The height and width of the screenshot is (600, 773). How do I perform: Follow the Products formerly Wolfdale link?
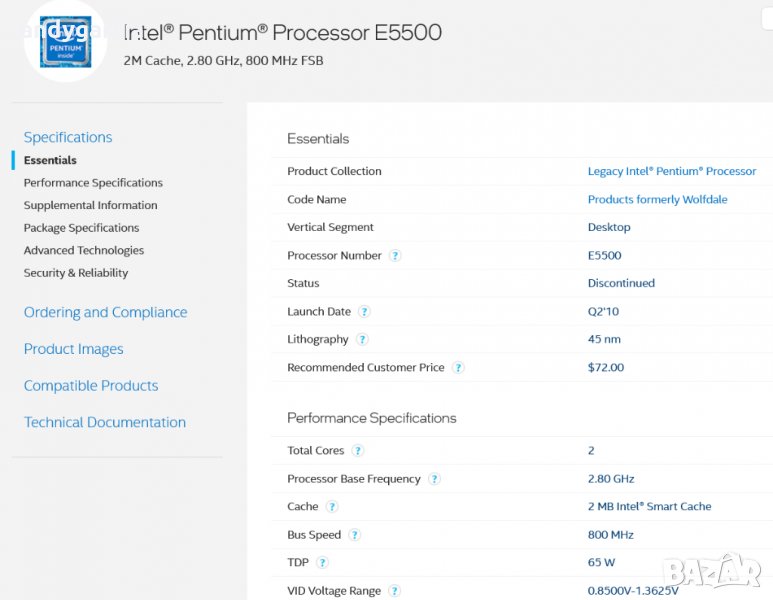click(x=657, y=200)
